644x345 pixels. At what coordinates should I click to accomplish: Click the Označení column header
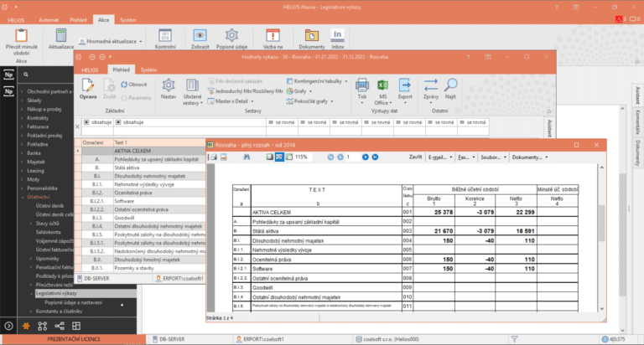click(97, 142)
